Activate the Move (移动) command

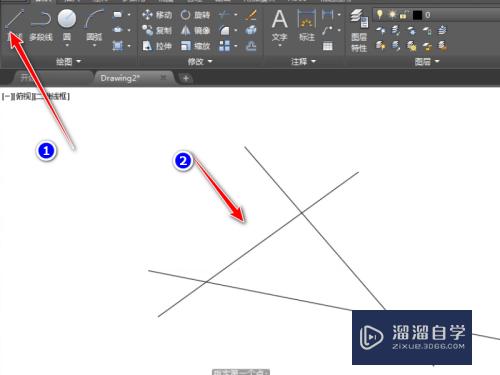[157, 15]
